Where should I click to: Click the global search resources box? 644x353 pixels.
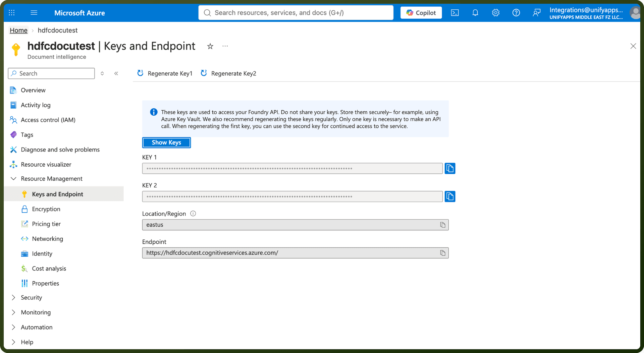coord(296,13)
